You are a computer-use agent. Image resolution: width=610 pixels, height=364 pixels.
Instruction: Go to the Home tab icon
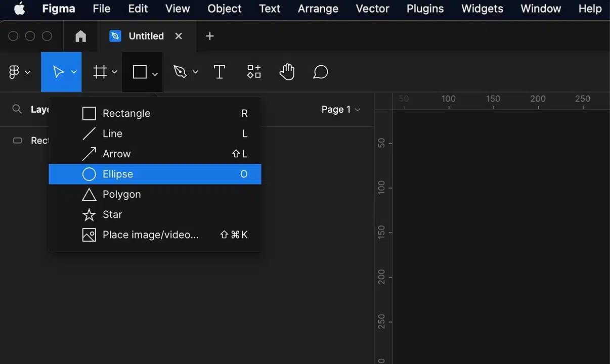pos(80,36)
